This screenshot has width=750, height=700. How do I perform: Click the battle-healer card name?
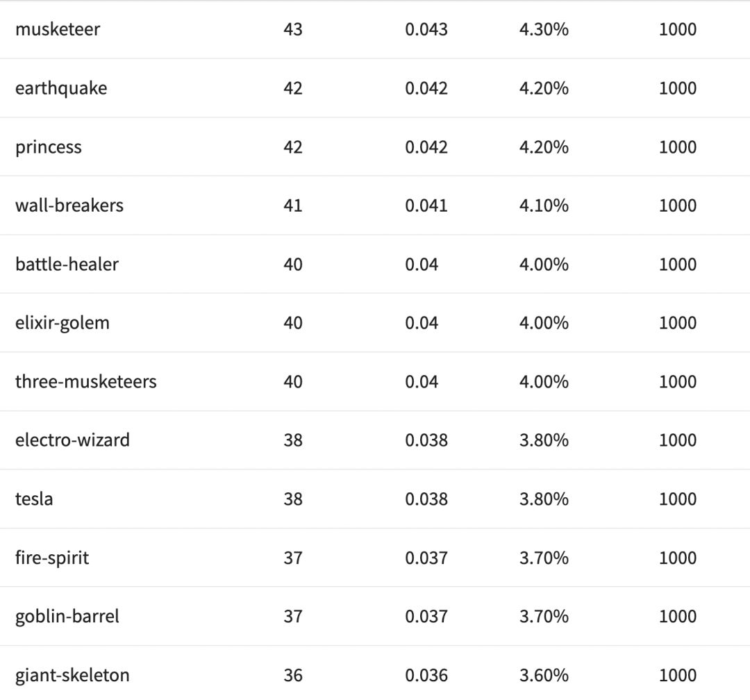pos(67,265)
